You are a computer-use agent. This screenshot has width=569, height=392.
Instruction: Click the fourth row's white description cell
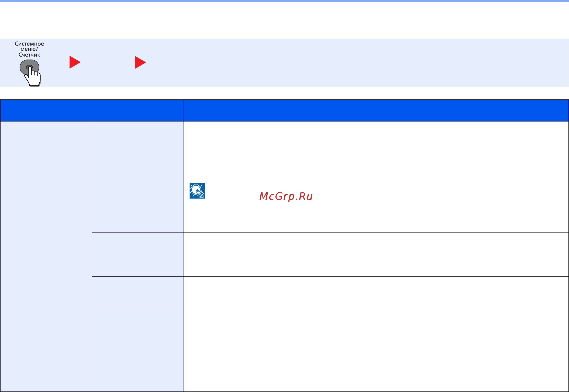376,332
